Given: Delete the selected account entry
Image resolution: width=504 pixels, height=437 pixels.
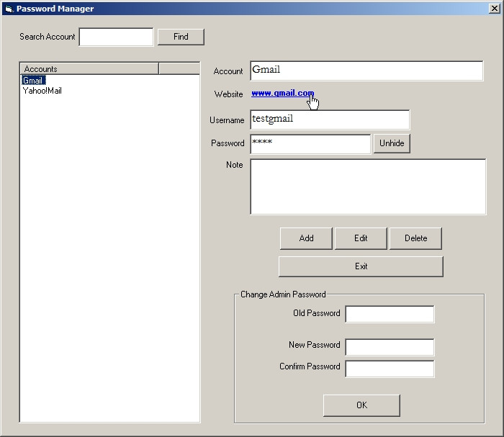Looking at the screenshot, I should click(x=415, y=238).
